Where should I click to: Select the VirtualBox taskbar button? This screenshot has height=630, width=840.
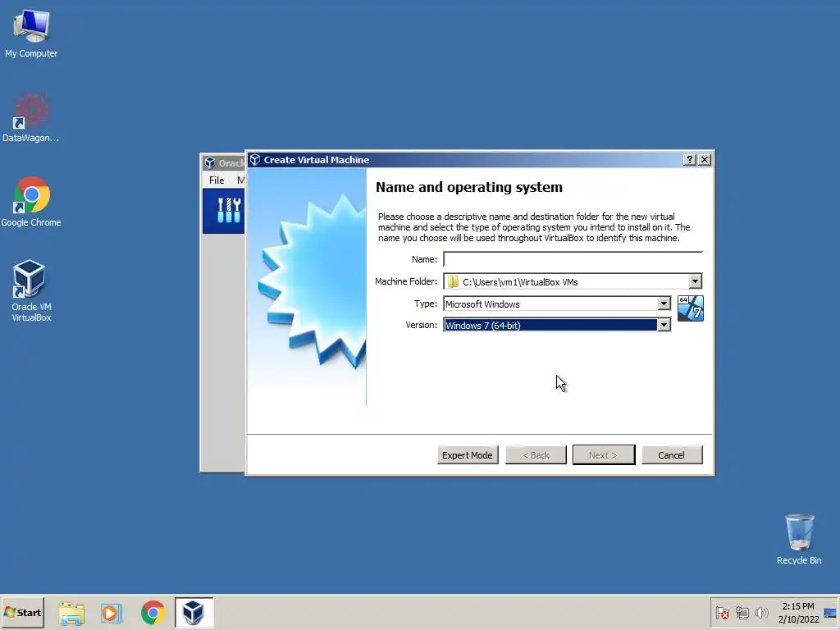[194, 613]
